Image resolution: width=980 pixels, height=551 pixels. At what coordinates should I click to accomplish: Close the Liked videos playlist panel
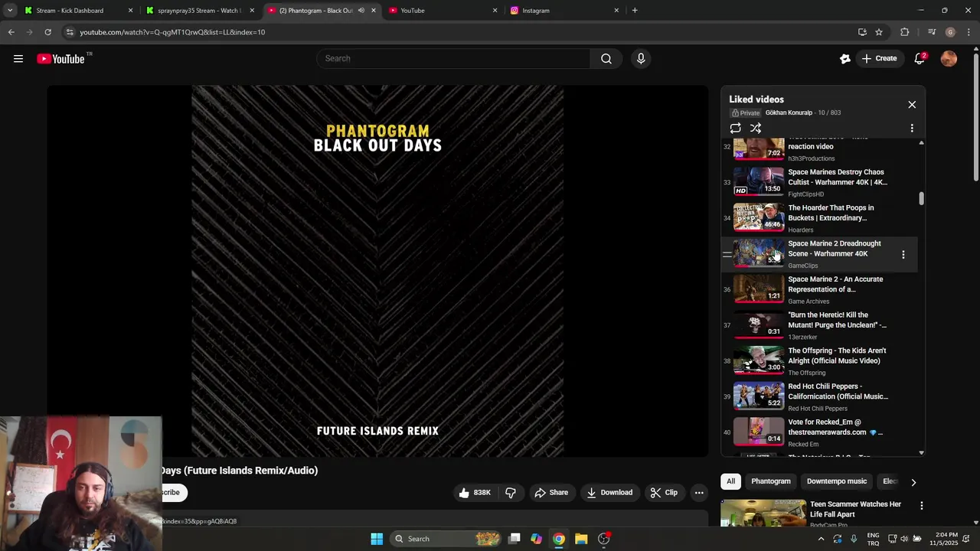[x=912, y=104]
